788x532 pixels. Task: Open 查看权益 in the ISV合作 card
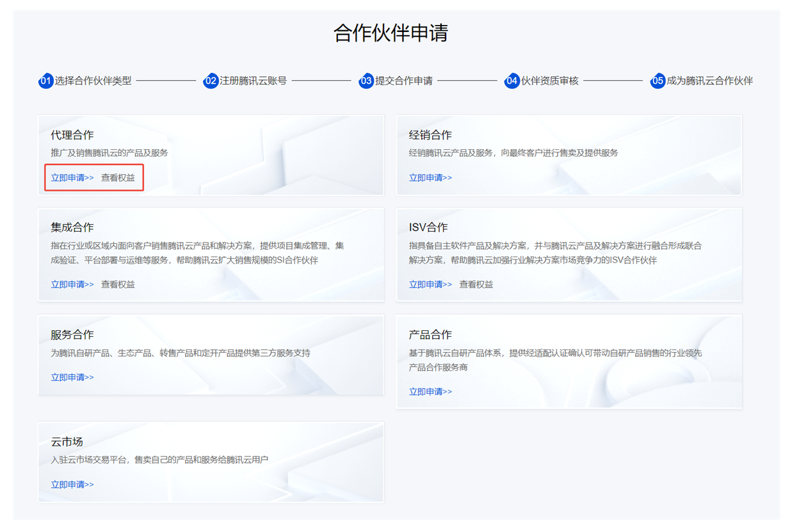(x=476, y=284)
